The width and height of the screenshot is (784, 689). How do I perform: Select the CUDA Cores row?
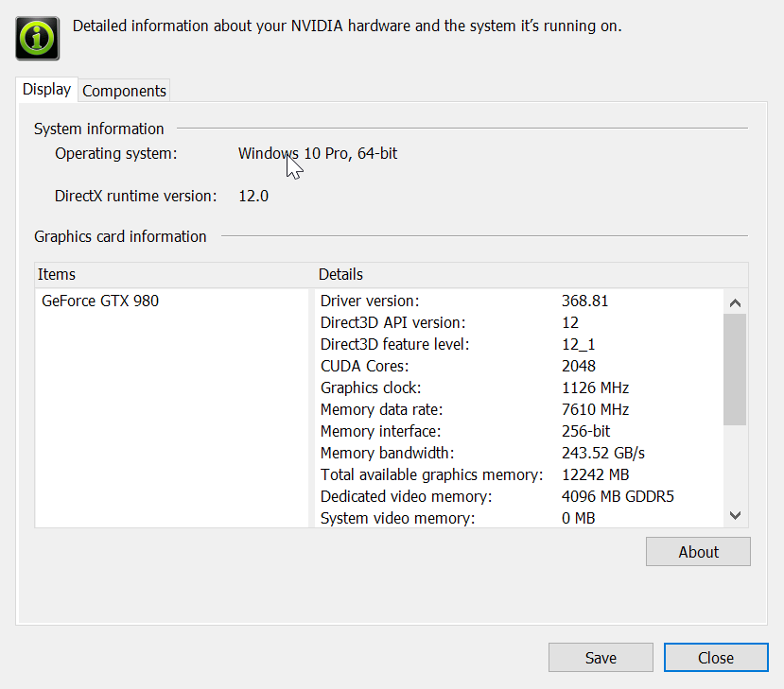tap(520, 366)
